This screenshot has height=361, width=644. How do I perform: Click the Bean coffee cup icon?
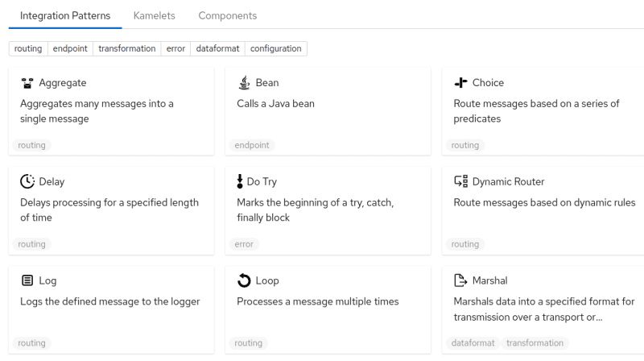[244, 83]
